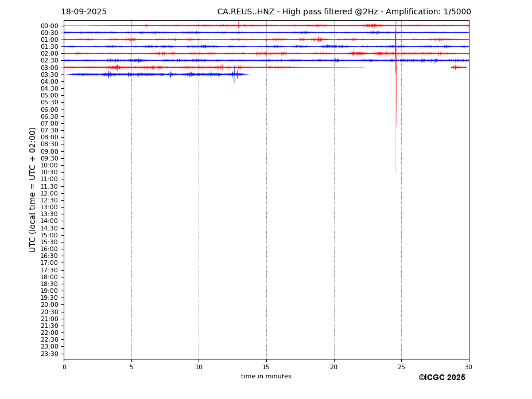Click the 07:00 time row label
This screenshot has width=532, height=399.
pyautogui.click(x=49, y=123)
